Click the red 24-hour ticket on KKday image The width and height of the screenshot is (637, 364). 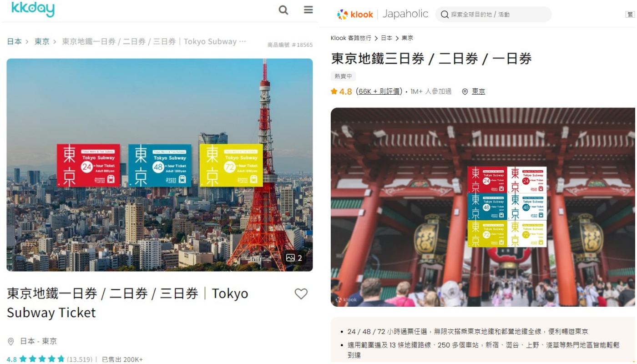click(x=88, y=166)
